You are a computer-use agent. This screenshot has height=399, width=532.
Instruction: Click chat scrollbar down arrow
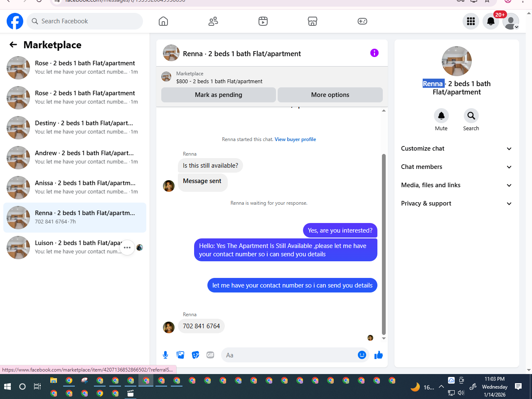point(384,338)
